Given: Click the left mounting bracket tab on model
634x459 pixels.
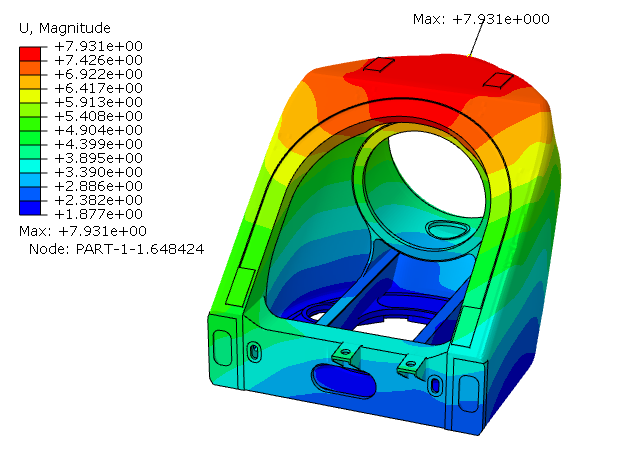Looking at the screenshot, I should 347,355.
